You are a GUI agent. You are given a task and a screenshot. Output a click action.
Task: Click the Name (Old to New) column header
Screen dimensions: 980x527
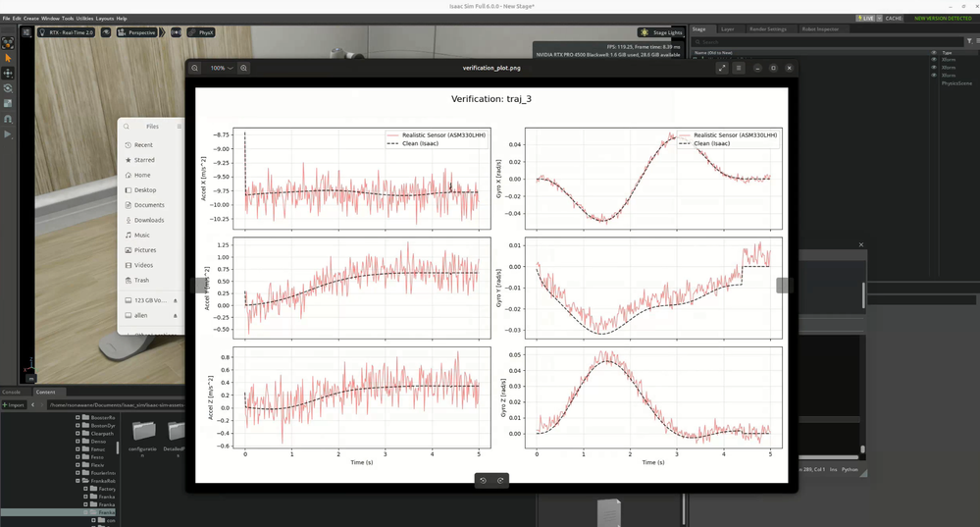tap(713, 53)
